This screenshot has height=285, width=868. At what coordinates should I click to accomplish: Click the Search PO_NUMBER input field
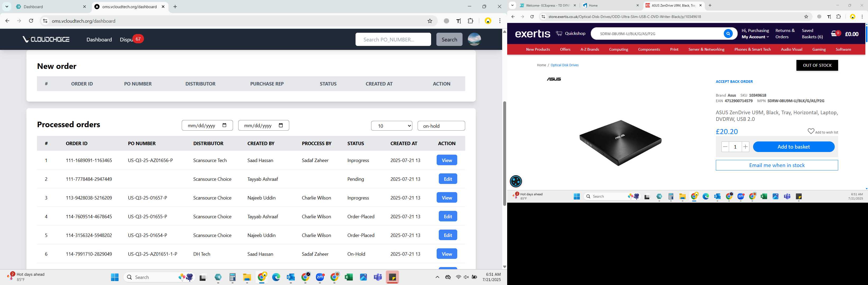pyautogui.click(x=393, y=39)
